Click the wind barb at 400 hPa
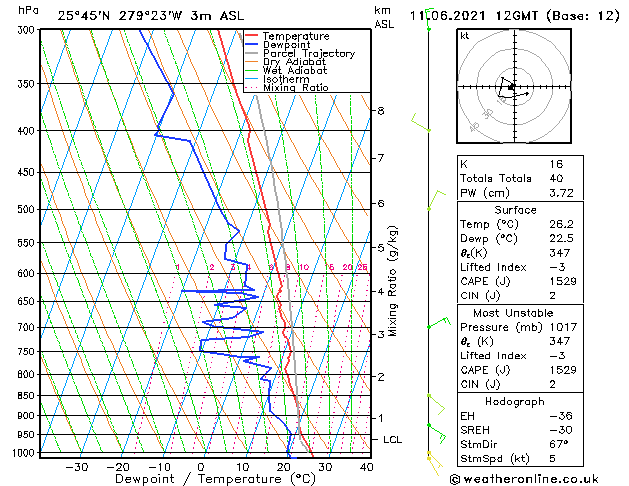Screen dimensions: 629x486 [x=421, y=122]
